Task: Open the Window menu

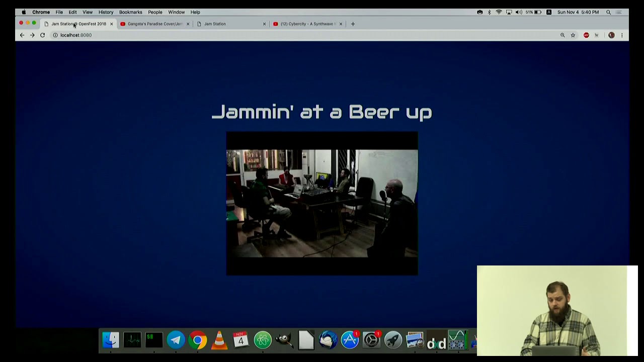Action: click(177, 12)
